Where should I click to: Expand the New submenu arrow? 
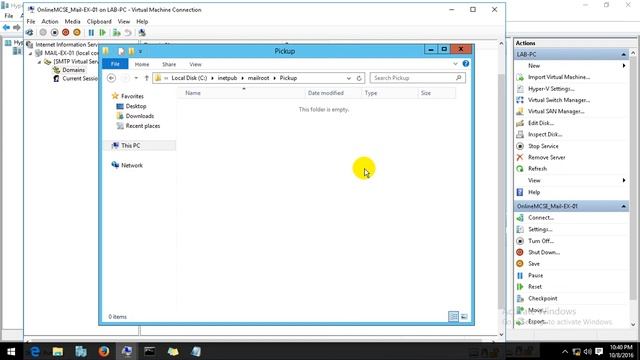[624, 66]
